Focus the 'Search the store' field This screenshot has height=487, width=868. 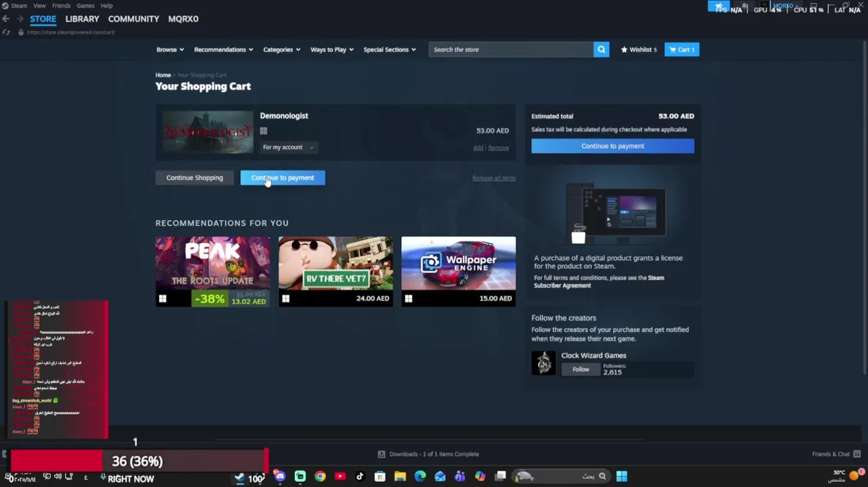(511, 49)
